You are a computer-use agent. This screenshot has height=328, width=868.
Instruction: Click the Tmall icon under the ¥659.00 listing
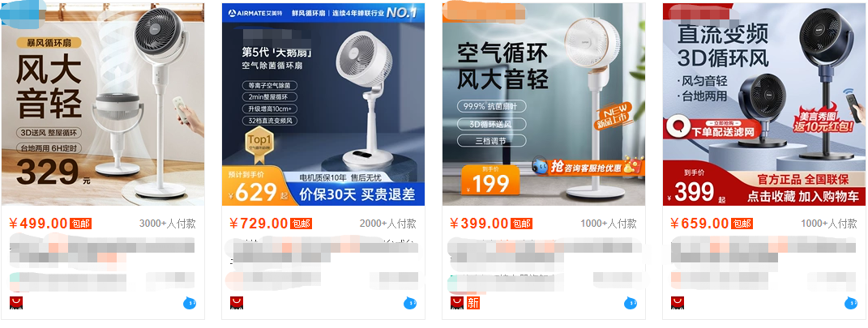click(x=678, y=303)
